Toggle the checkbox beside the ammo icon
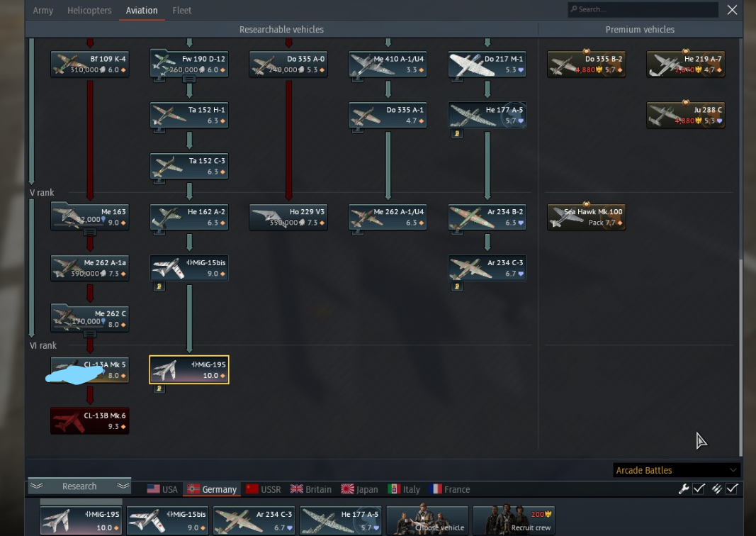Screen dimensions: 756x536 pyautogui.click(x=732, y=488)
